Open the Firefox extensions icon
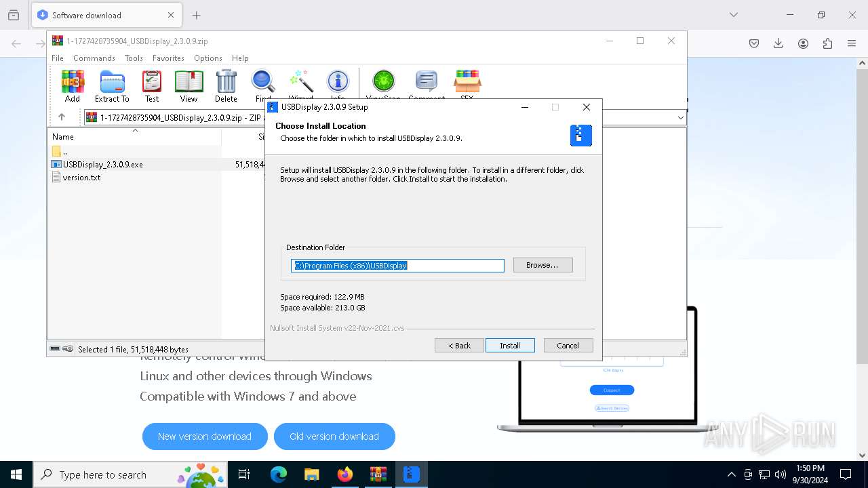Screen dimensions: 868x488 coord(827,43)
